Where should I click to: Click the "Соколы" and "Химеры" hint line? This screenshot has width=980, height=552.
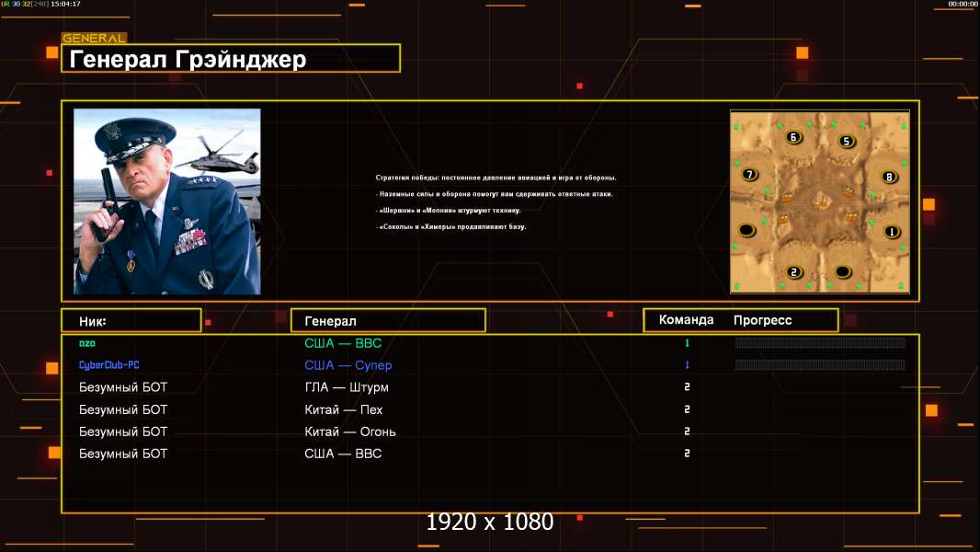pyautogui.click(x=450, y=226)
